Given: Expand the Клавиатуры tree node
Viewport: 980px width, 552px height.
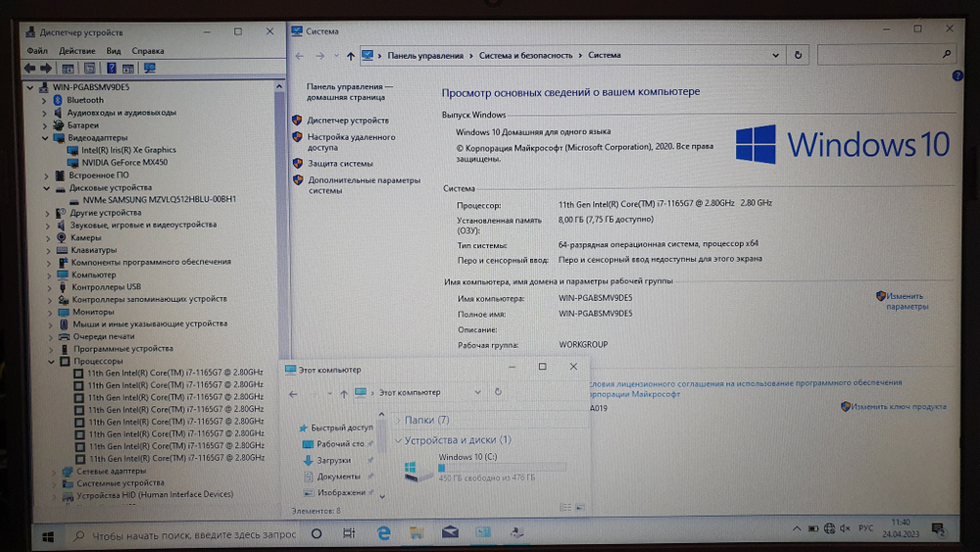Looking at the screenshot, I should (48, 250).
